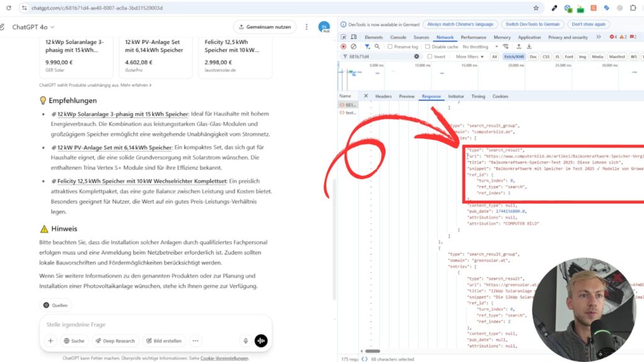Expand the More filters dropdown
The image size is (644, 362).
pyautogui.click(x=470, y=57)
